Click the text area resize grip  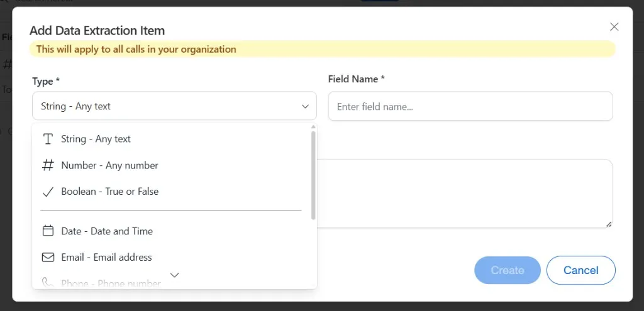point(609,224)
